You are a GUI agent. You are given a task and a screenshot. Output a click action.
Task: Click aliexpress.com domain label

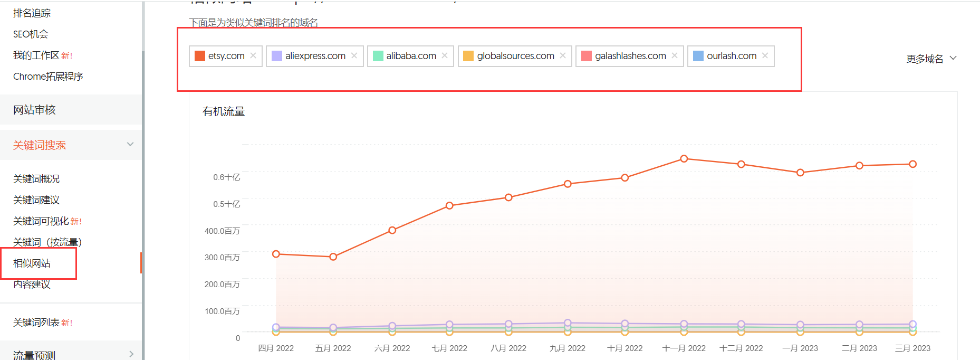coord(315,56)
